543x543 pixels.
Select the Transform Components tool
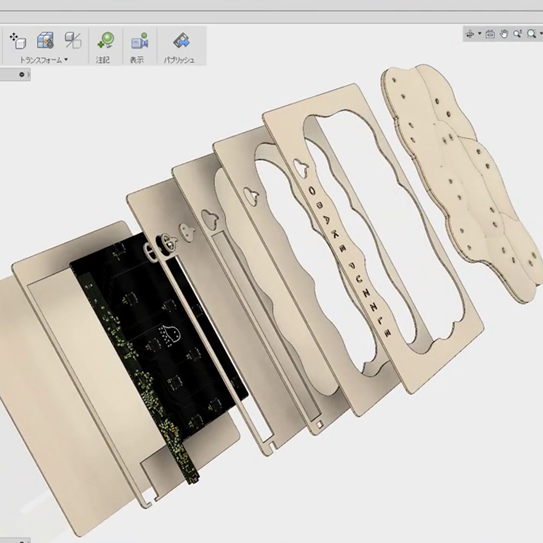point(18,41)
